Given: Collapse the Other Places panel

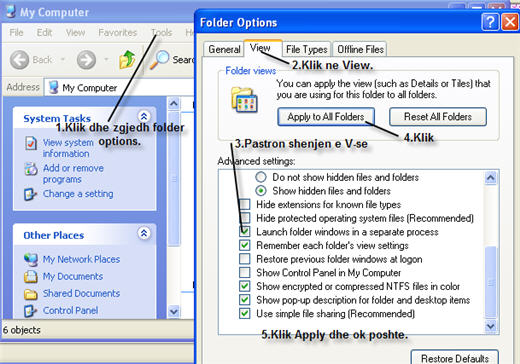Looking at the screenshot, I should coord(144,233).
